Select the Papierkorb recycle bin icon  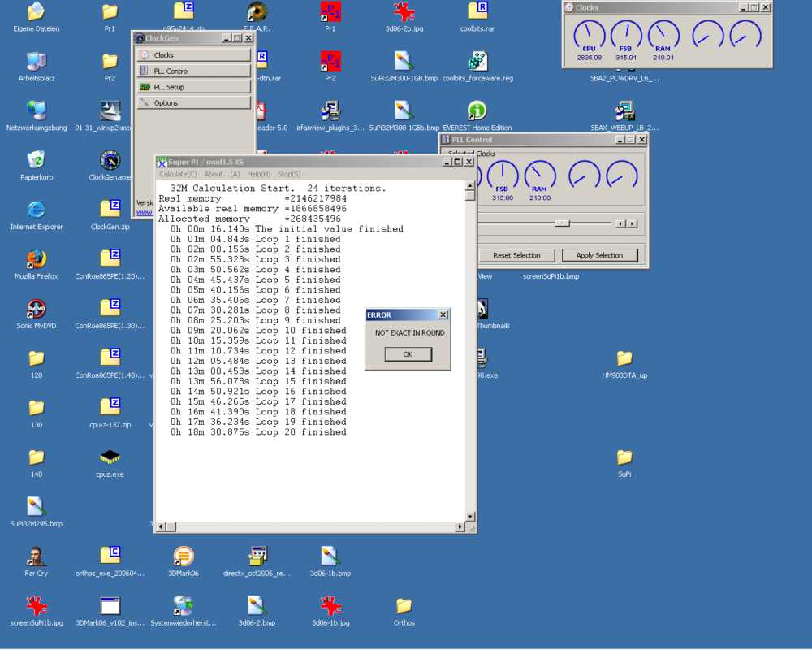pos(36,160)
